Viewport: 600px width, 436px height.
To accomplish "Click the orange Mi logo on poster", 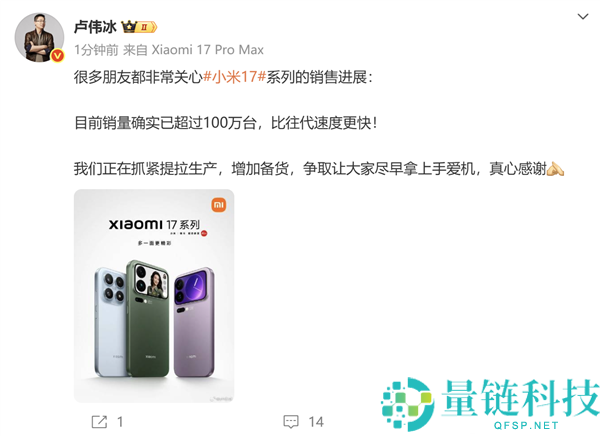I will tap(219, 205).
